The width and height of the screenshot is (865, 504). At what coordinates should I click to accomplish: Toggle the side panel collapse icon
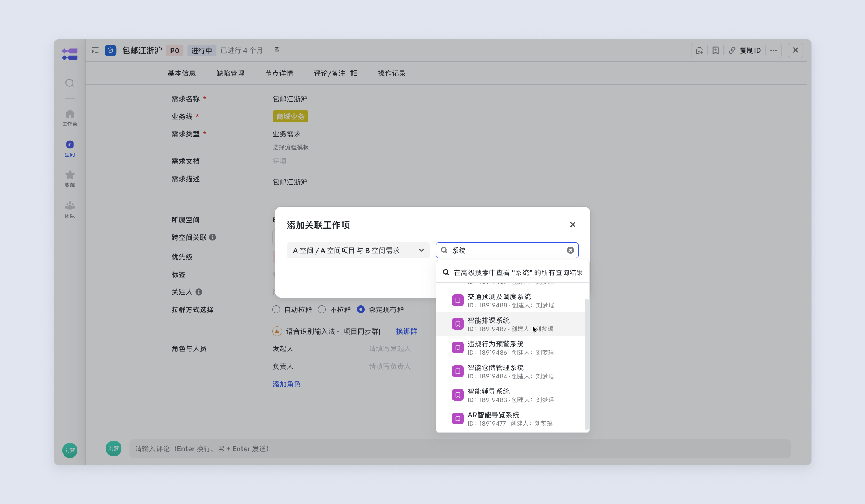coord(95,50)
